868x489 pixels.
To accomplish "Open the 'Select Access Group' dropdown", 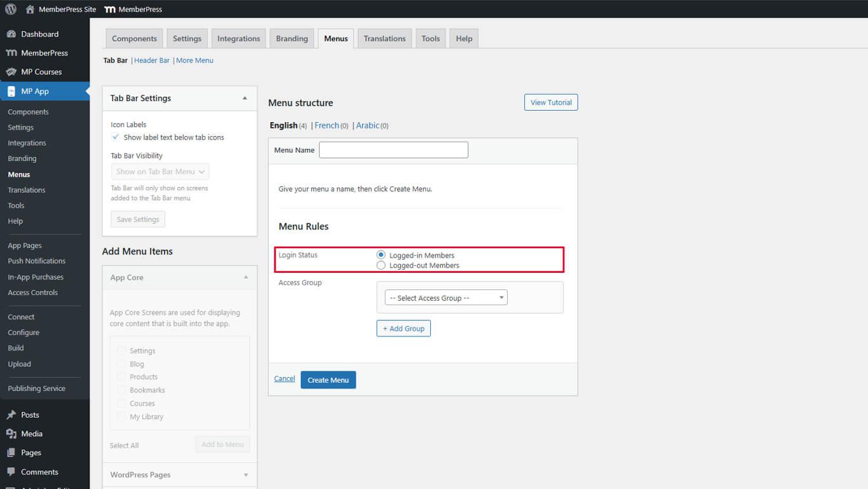I will point(445,297).
